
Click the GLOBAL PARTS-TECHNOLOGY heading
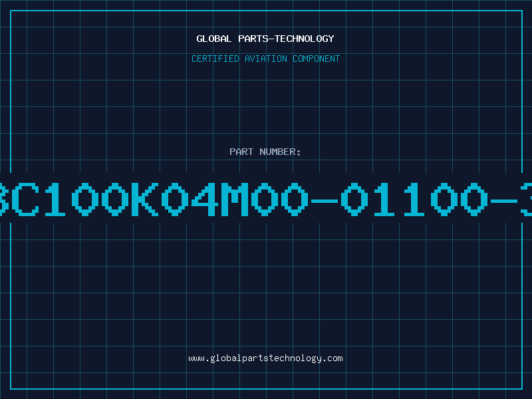tap(265, 39)
